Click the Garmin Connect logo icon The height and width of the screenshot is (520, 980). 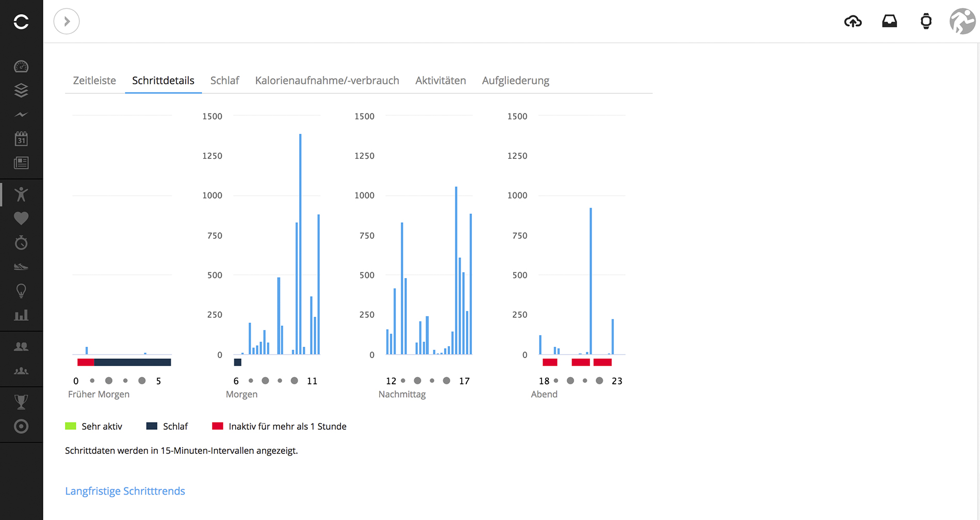coord(21,22)
